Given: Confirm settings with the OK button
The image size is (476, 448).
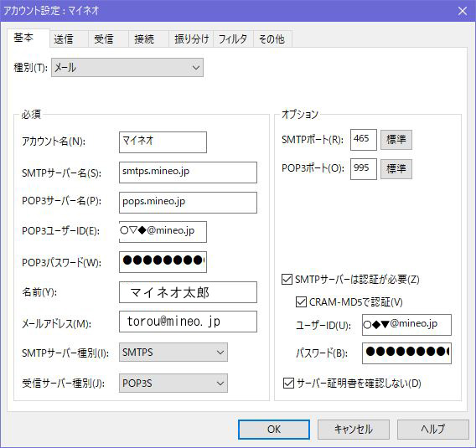Looking at the screenshot, I should coord(274,430).
